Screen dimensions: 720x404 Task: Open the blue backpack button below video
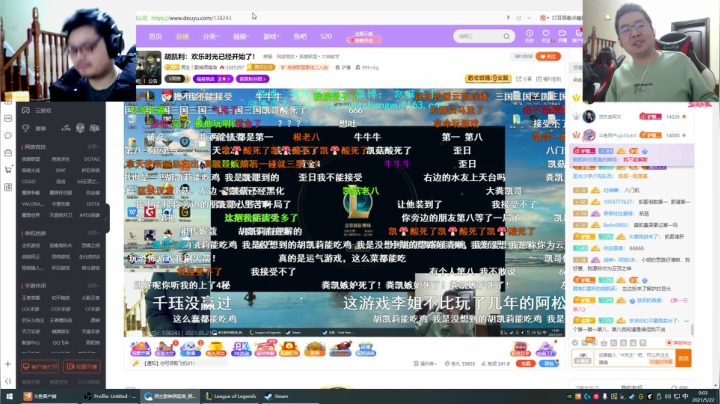[549, 363]
